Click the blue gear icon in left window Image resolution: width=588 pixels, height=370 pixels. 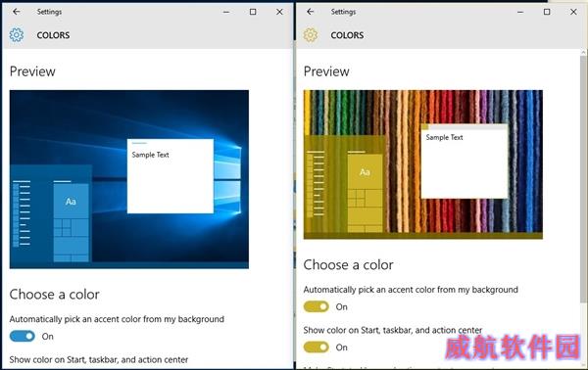[x=16, y=35]
